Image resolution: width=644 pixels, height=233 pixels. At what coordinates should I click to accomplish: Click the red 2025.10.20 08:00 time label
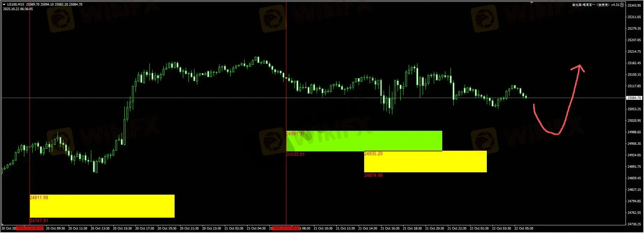pyautogui.click(x=30, y=228)
